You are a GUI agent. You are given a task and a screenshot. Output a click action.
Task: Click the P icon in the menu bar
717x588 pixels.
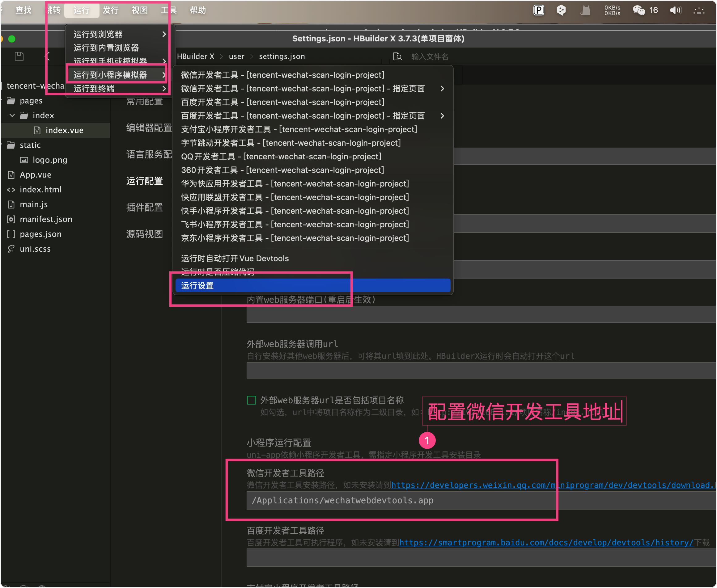click(x=539, y=10)
